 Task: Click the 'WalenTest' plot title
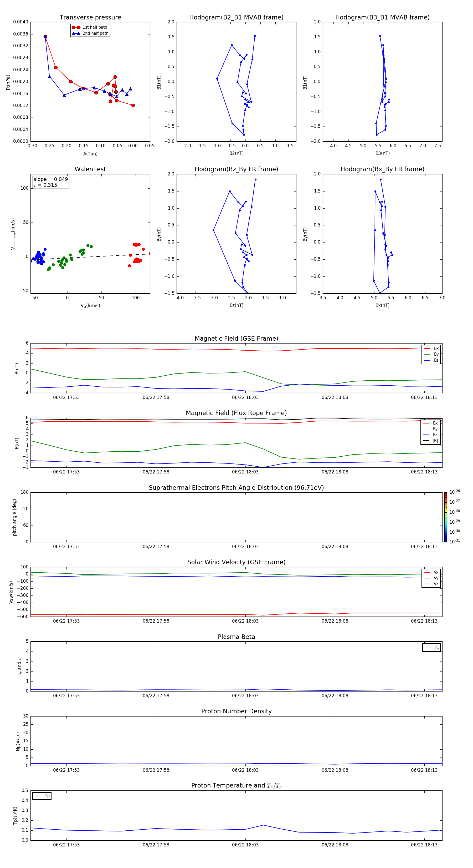click(x=90, y=169)
